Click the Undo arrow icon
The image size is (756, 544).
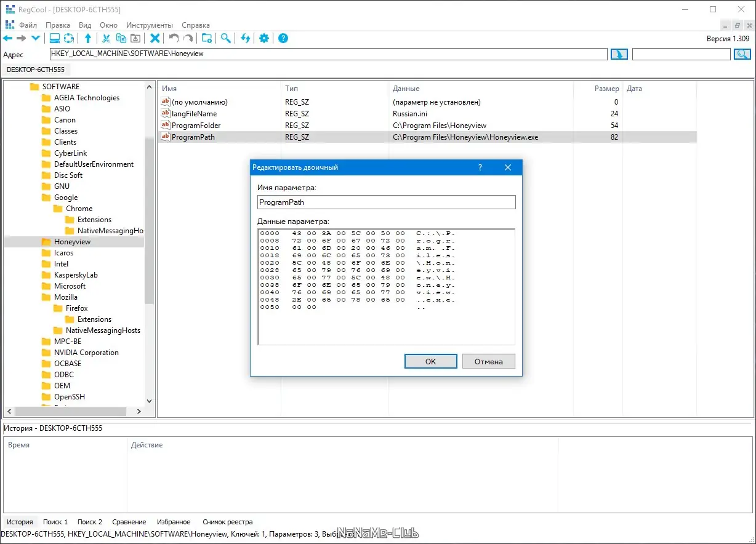[x=174, y=38]
